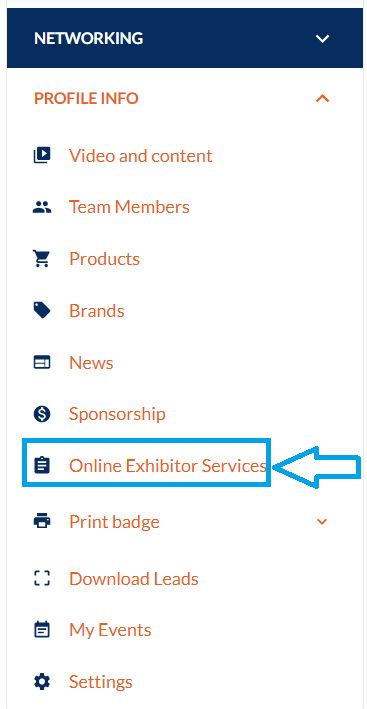
Task: Open the Download Leads link
Action: [x=134, y=579]
